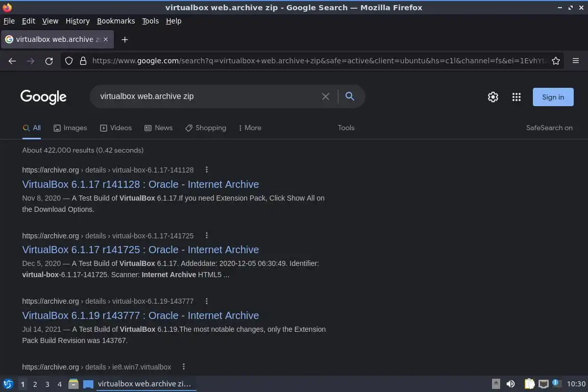Go back to the previous page
588x392 pixels.
point(12,61)
